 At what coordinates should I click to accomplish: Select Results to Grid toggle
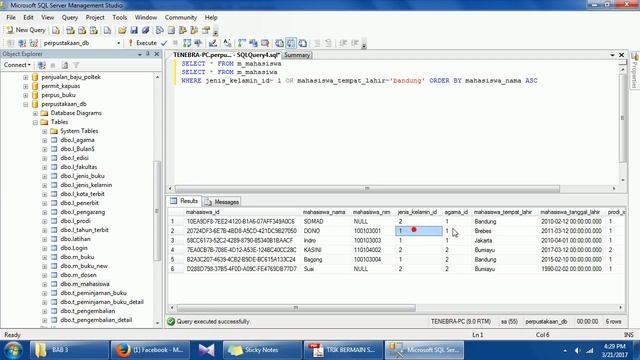point(291,43)
